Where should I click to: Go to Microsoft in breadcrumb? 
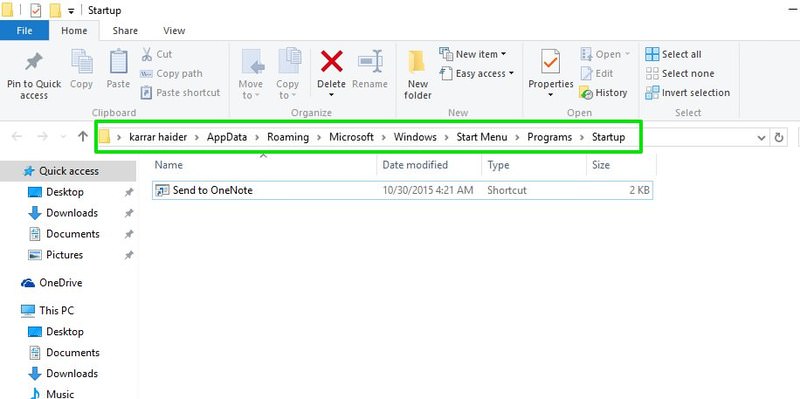[x=352, y=137]
